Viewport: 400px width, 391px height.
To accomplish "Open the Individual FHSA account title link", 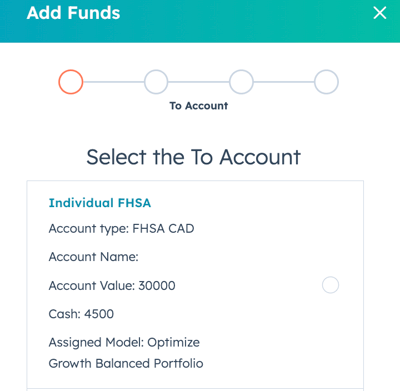I will pyautogui.click(x=100, y=203).
